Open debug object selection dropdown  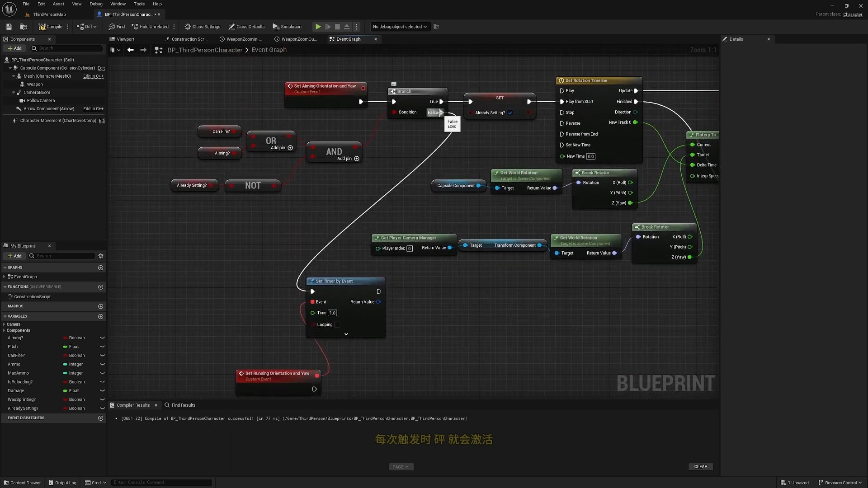400,27
